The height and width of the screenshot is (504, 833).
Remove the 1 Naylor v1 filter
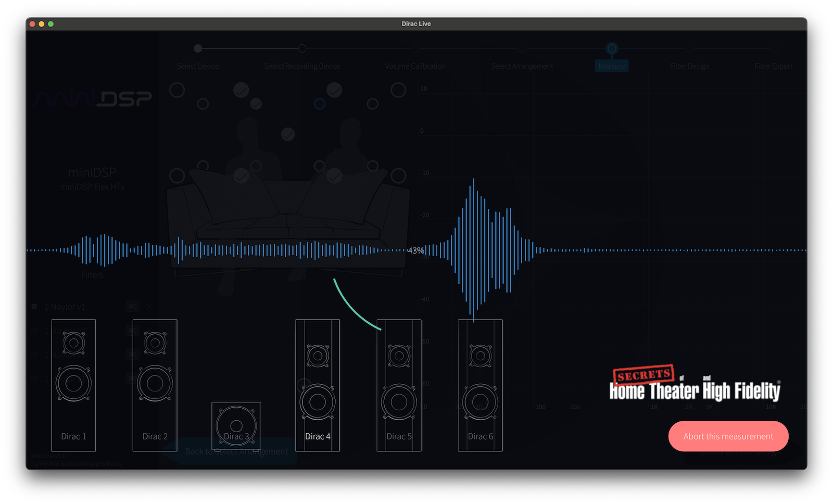[149, 307]
